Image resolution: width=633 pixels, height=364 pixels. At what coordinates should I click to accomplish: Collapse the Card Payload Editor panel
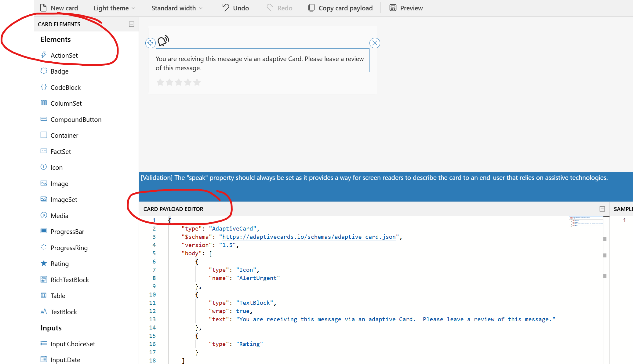click(x=602, y=209)
